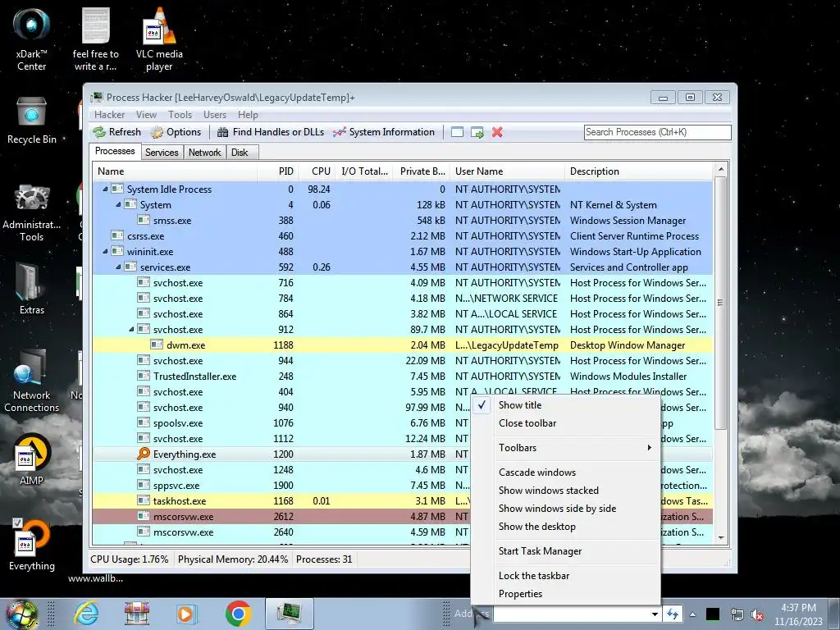Click the red X kill window icon
Image resolution: width=840 pixels, height=630 pixels.
point(497,132)
